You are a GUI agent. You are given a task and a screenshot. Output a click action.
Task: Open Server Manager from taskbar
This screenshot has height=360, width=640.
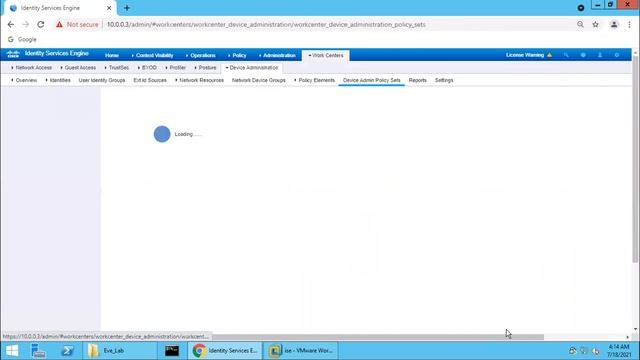pos(38,351)
